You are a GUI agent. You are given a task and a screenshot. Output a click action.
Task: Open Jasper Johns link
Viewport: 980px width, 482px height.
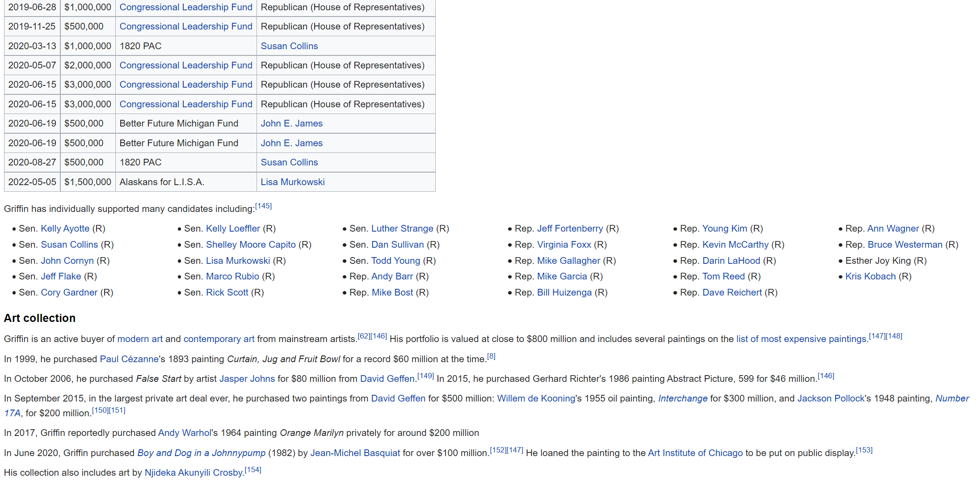247,379
